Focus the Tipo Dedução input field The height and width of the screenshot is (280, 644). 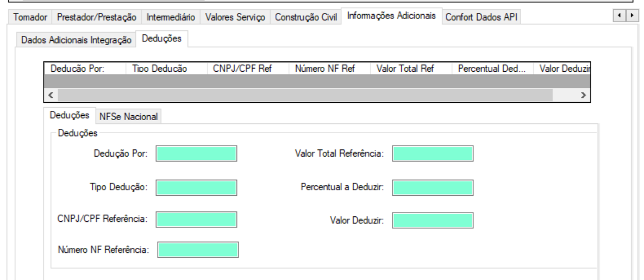coord(196,187)
